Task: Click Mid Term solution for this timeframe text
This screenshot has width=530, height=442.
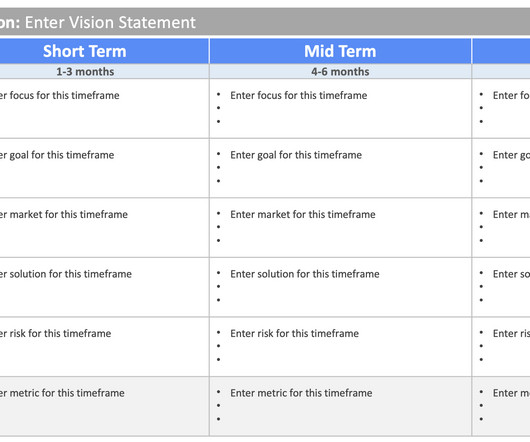Action: 305,274
